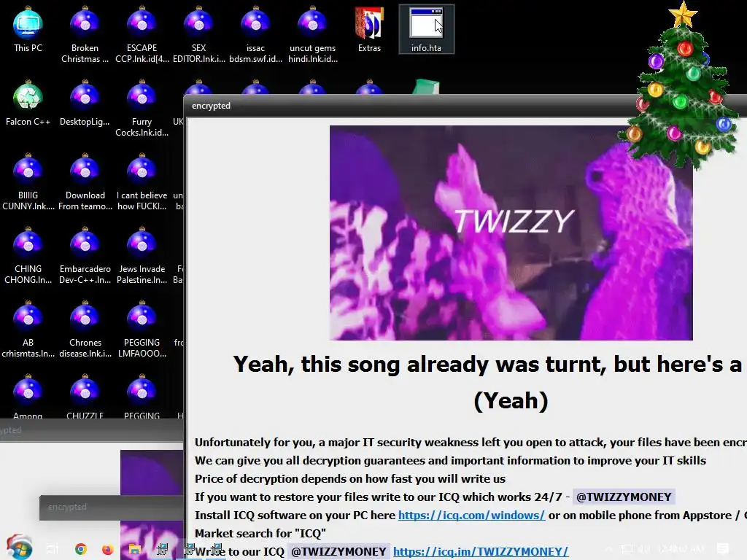The height and width of the screenshot is (560, 747).
Task: Open the icq.im/TWIZZYMONEY link
Action: (x=481, y=551)
